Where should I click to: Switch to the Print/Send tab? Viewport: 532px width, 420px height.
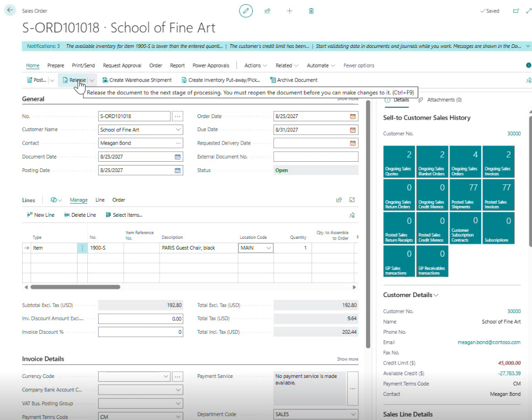pyautogui.click(x=83, y=65)
